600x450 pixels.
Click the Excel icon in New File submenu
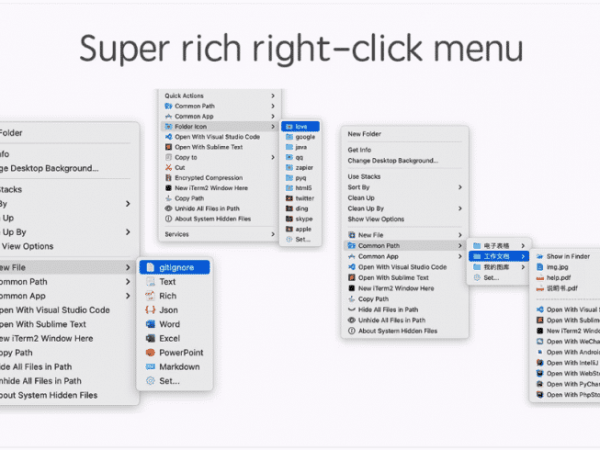(150, 338)
